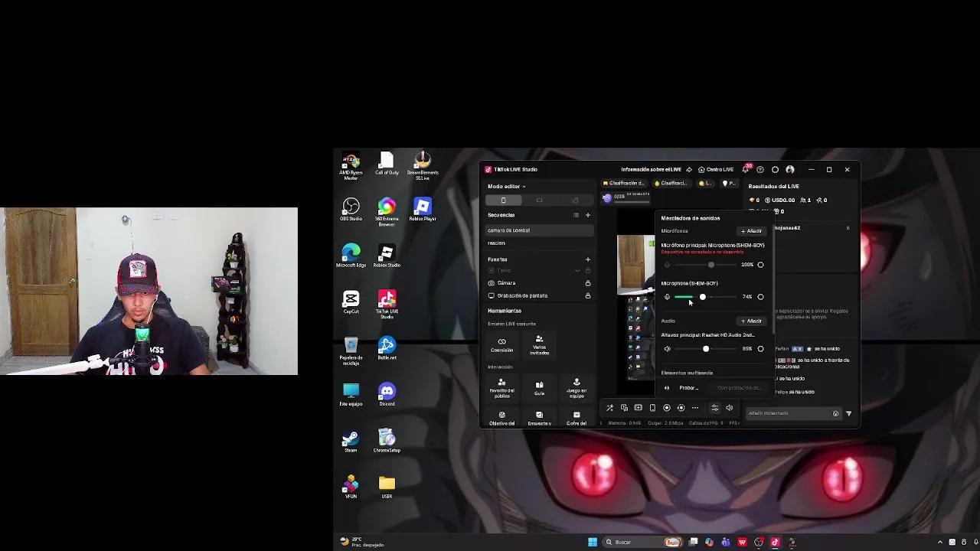Open the chat filter funnel icon
980x551 pixels.
pos(848,413)
